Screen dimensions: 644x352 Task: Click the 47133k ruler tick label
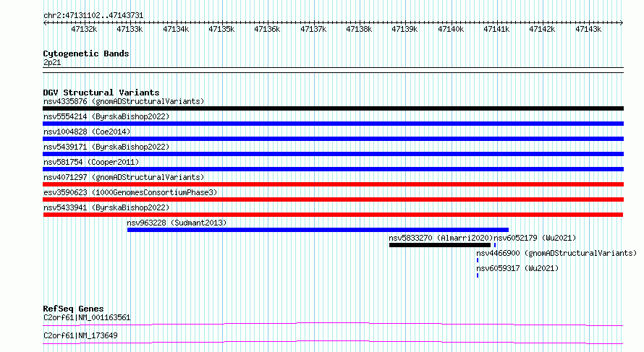click(130, 29)
